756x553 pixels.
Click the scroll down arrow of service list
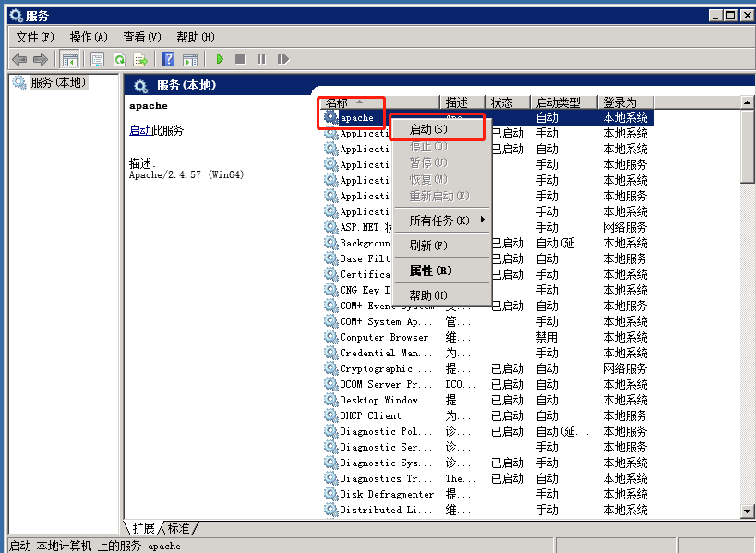(x=748, y=511)
